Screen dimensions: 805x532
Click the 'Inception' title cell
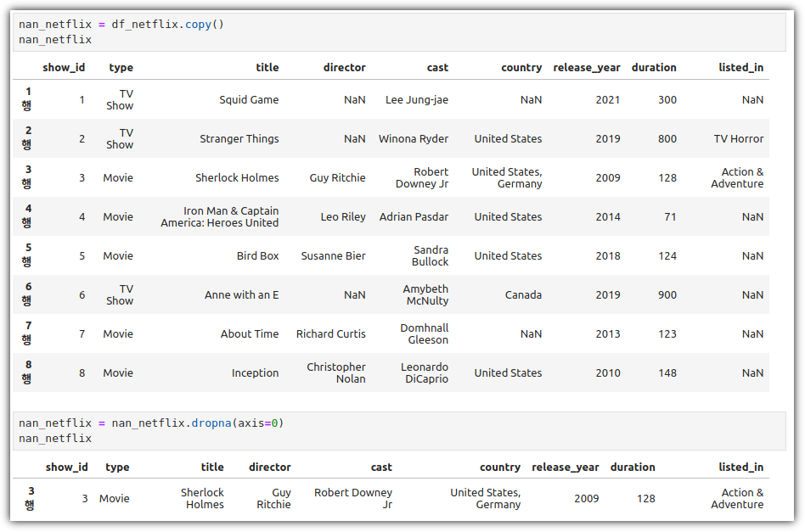coord(255,373)
